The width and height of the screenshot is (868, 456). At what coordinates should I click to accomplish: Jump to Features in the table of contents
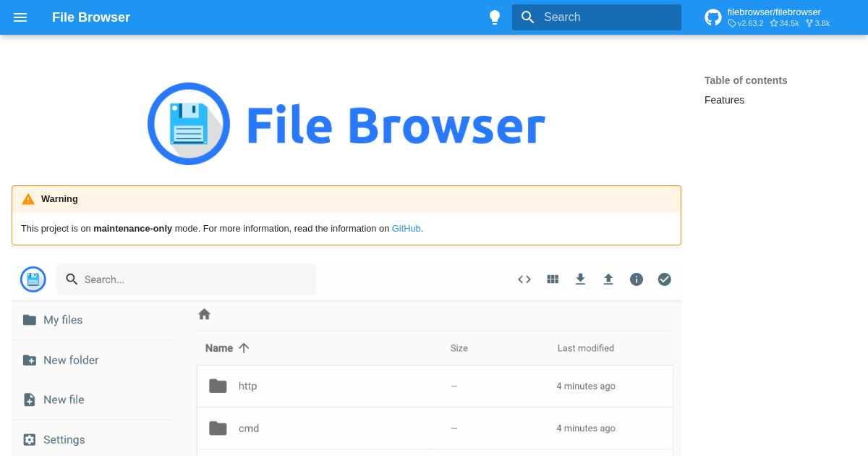point(724,100)
